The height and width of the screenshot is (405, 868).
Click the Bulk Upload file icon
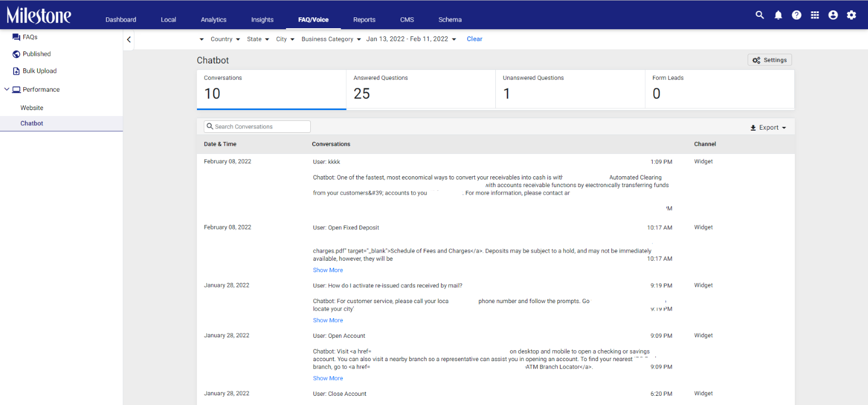(16, 71)
